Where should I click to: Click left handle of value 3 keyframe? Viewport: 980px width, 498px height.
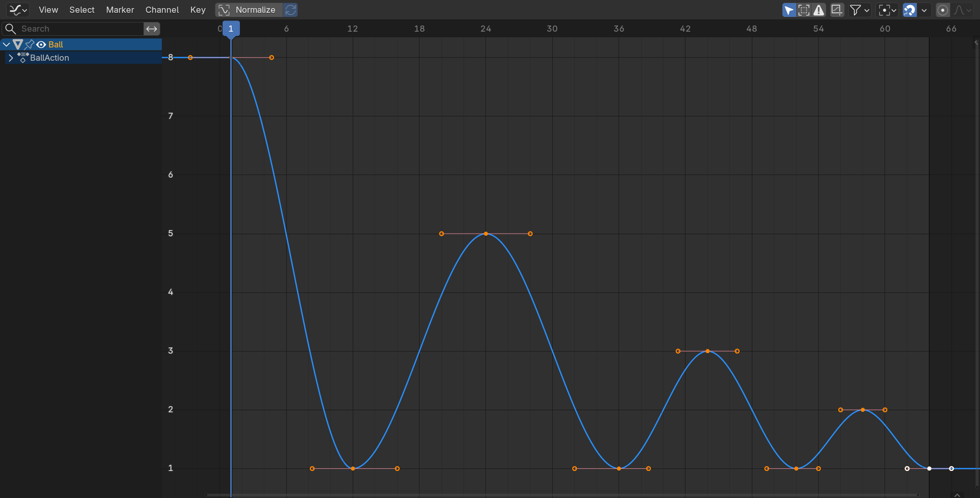point(678,351)
